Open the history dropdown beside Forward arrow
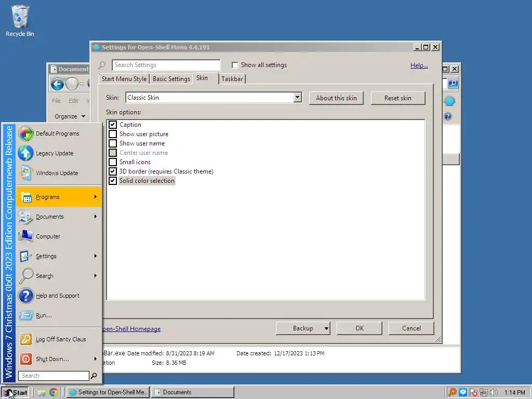 (x=82, y=84)
